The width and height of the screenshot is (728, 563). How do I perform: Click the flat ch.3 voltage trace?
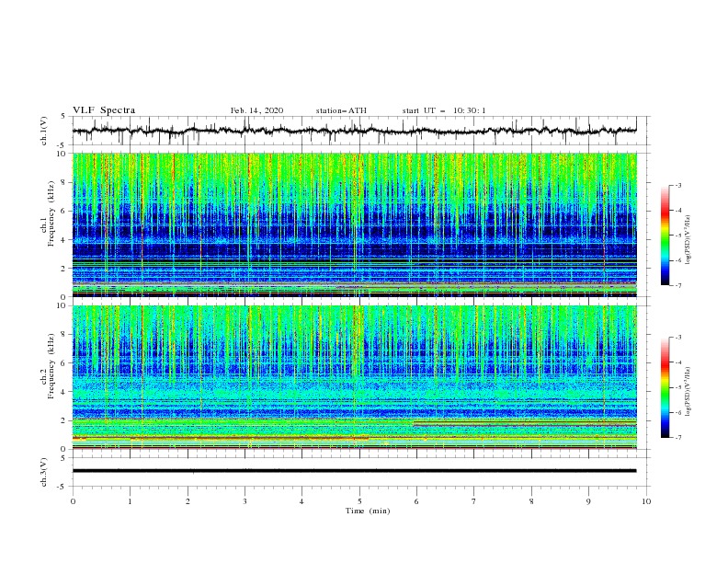point(354,471)
